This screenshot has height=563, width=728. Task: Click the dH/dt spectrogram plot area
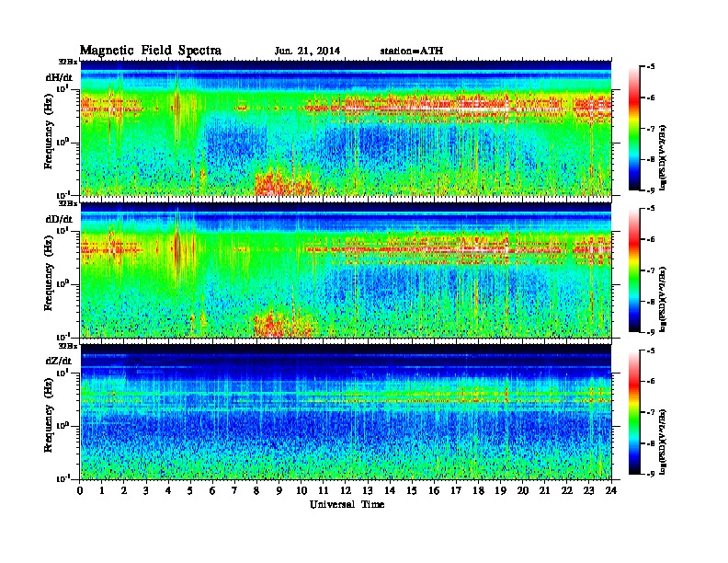point(346,128)
